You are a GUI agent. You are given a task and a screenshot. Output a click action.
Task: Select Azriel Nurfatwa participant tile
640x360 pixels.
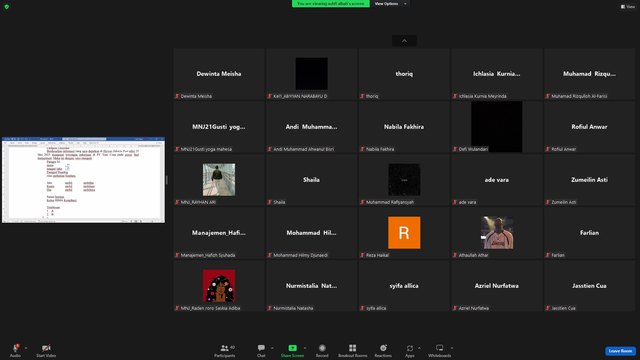pyautogui.click(x=497, y=286)
